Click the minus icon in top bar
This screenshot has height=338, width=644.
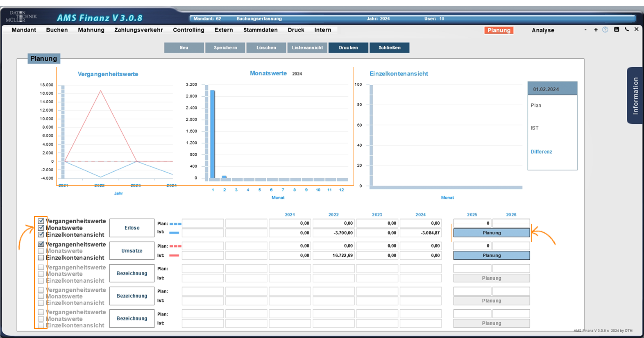[585, 30]
